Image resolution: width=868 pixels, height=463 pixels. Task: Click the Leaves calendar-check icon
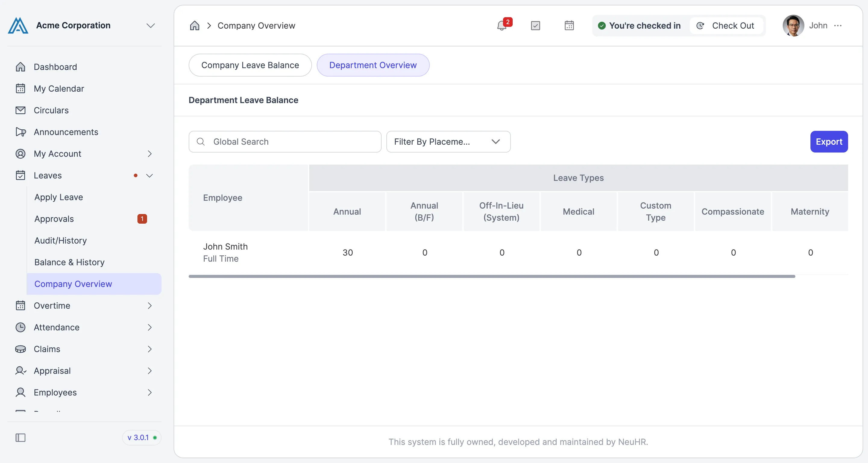[20, 175]
